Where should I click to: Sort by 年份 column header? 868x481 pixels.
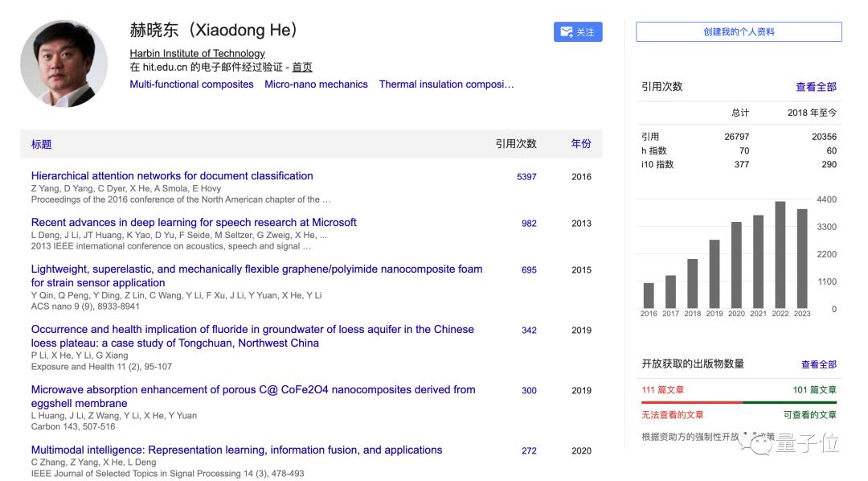click(x=581, y=144)
